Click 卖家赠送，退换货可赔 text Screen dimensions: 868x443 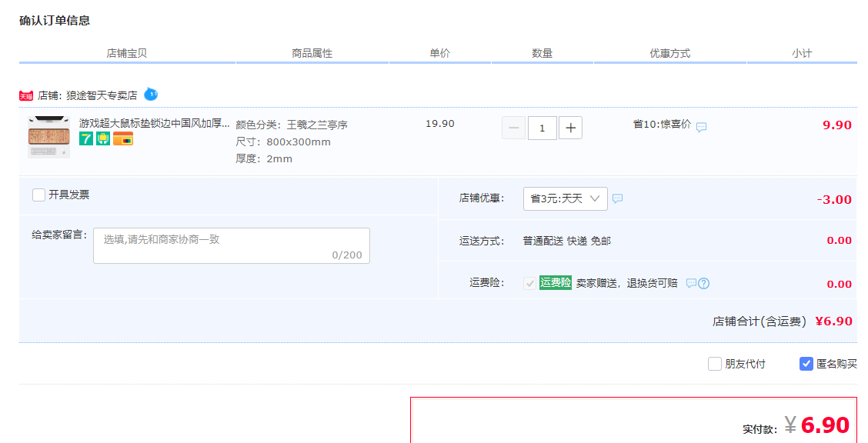click(x=626, y=283)
